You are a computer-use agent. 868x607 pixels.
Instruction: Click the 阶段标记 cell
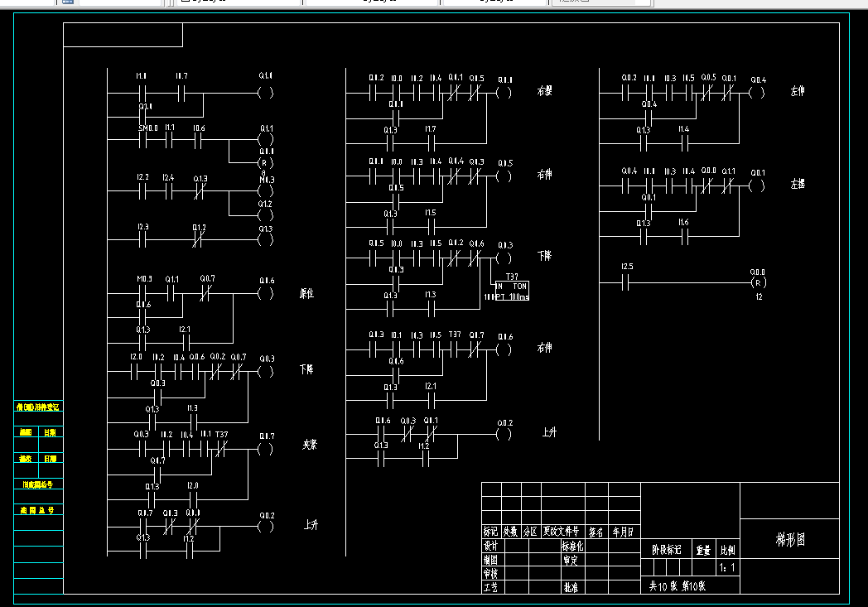(667, 550)
